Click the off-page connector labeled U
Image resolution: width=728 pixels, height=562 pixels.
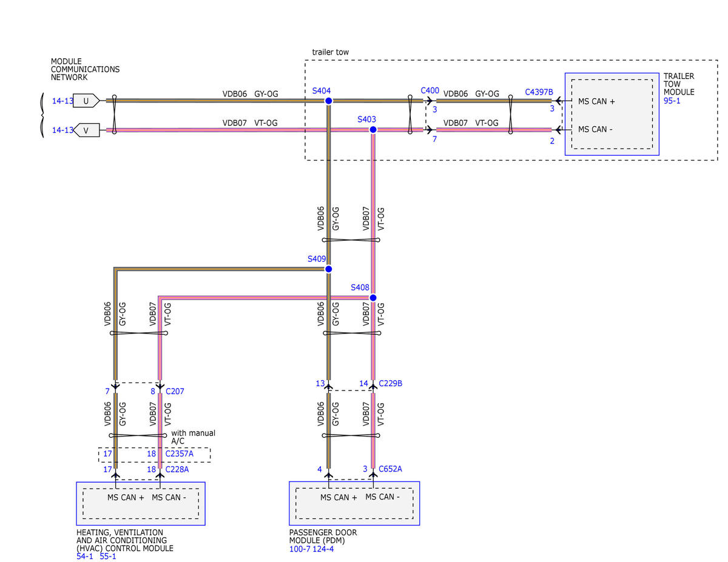coord(87,101)
